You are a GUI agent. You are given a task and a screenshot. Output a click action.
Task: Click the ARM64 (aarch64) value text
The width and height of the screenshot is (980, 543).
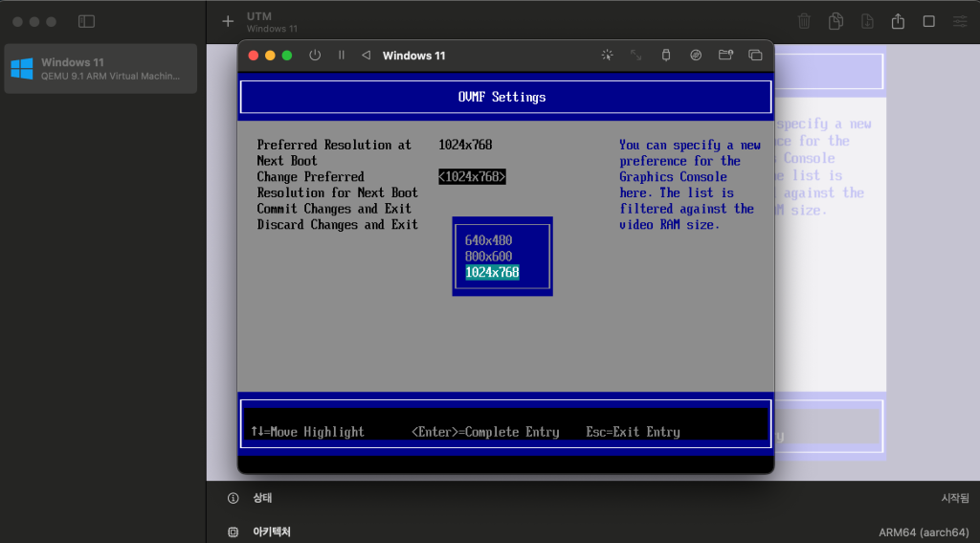tap(924, 532)
